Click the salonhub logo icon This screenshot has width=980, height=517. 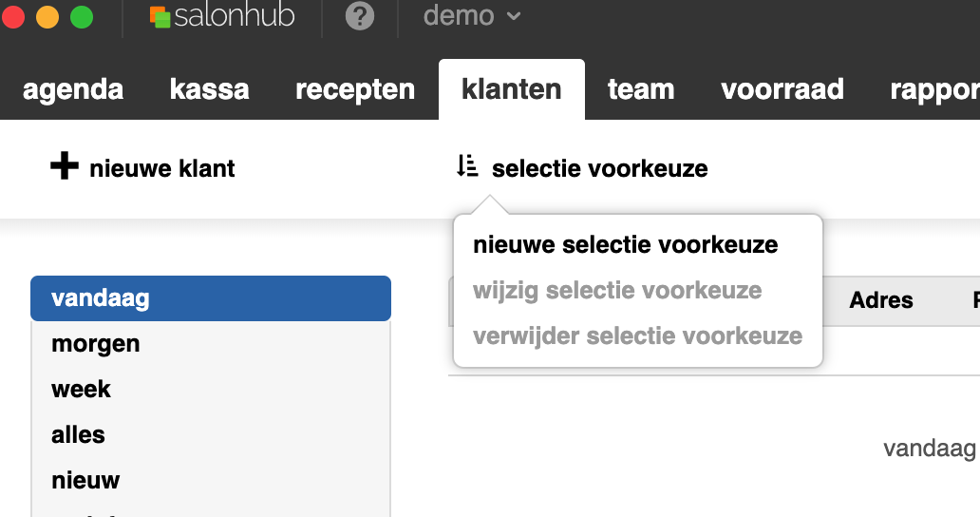click(160, 17)
